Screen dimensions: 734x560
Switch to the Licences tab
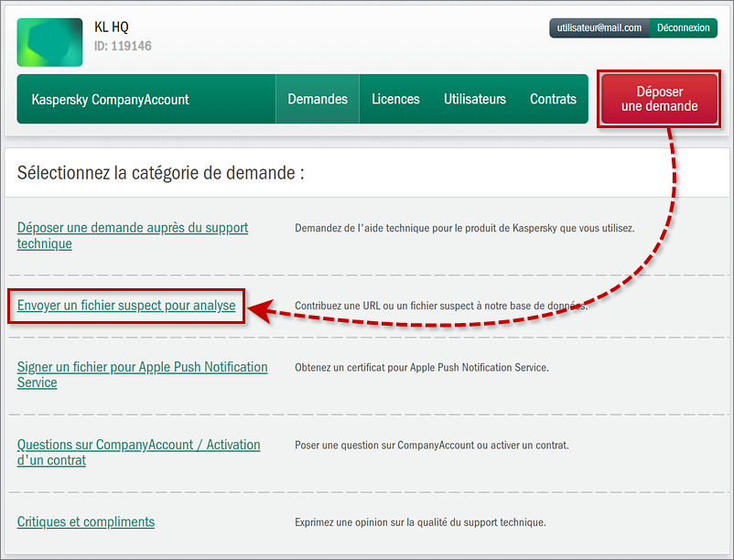coord(395,99)
